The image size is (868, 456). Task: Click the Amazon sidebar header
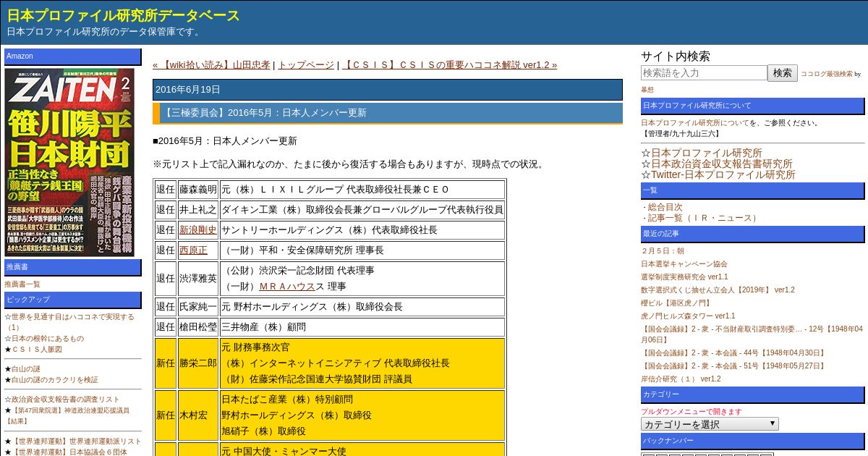(73, 56)
